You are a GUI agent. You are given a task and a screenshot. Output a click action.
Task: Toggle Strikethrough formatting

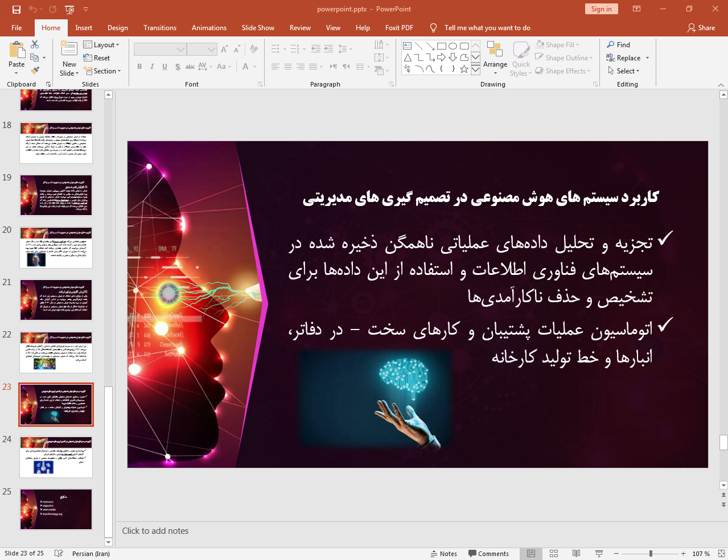click(x=190, y=67)
